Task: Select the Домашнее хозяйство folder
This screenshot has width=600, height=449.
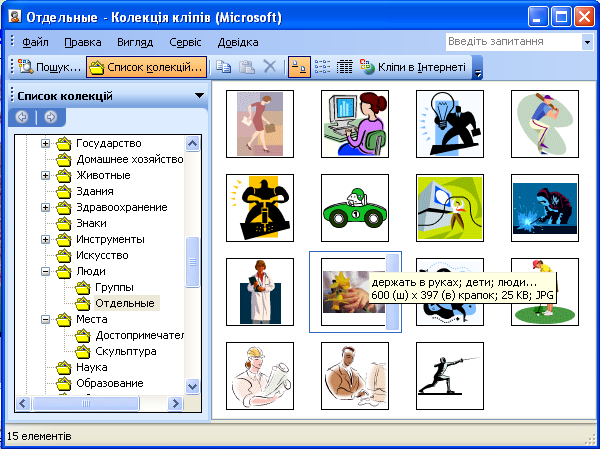Action: click(x=119, y=159)
